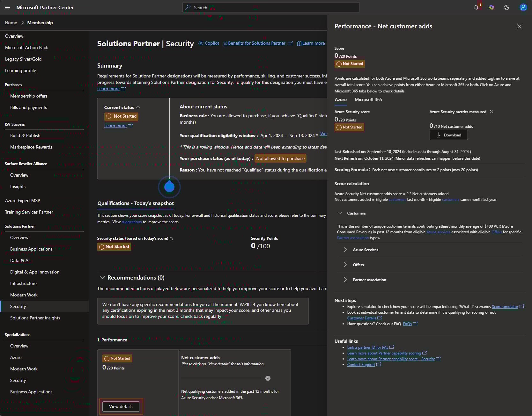The image size is (532, 416).
Task: Open top Overview in sidebar
Action: click(x=14, y=36)
